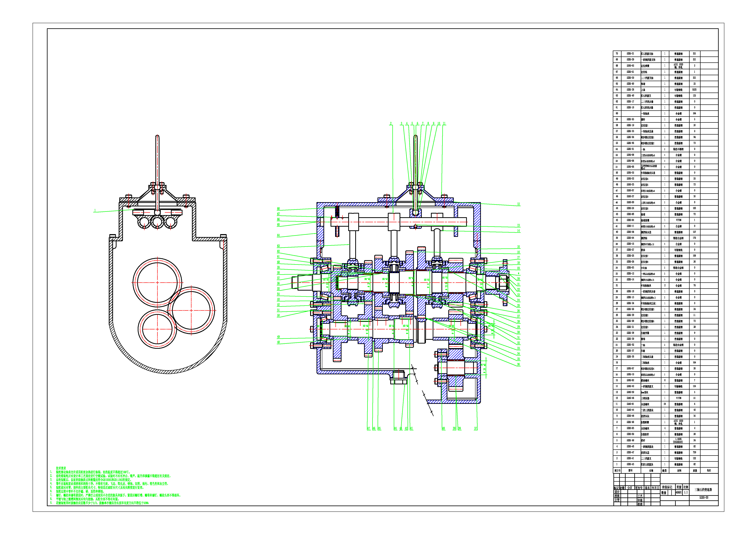Click balloon number '36' right of gearbox section
Image resolution: width=756 pixels, height=534 pixels.
coord(518,364)
